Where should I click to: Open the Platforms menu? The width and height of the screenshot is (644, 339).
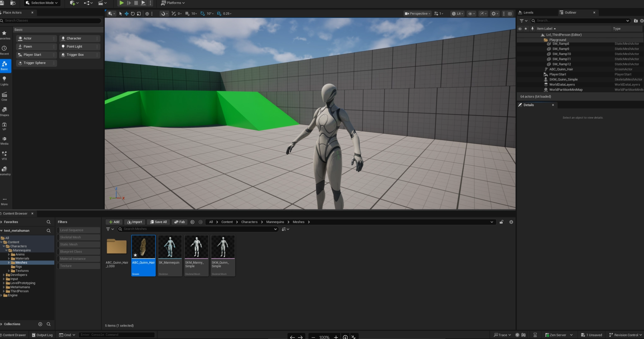click(173, 3)
